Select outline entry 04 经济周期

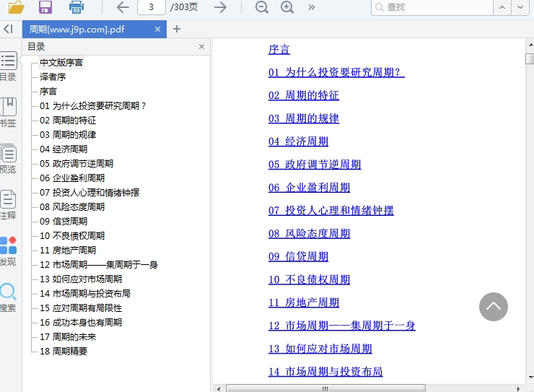pos(64,149)
